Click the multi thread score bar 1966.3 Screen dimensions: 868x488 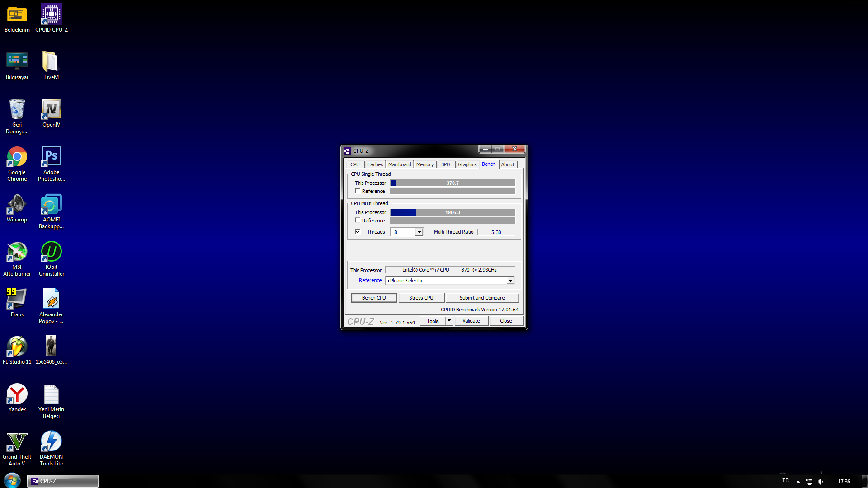pyautogui.click(x=453, y=212)
